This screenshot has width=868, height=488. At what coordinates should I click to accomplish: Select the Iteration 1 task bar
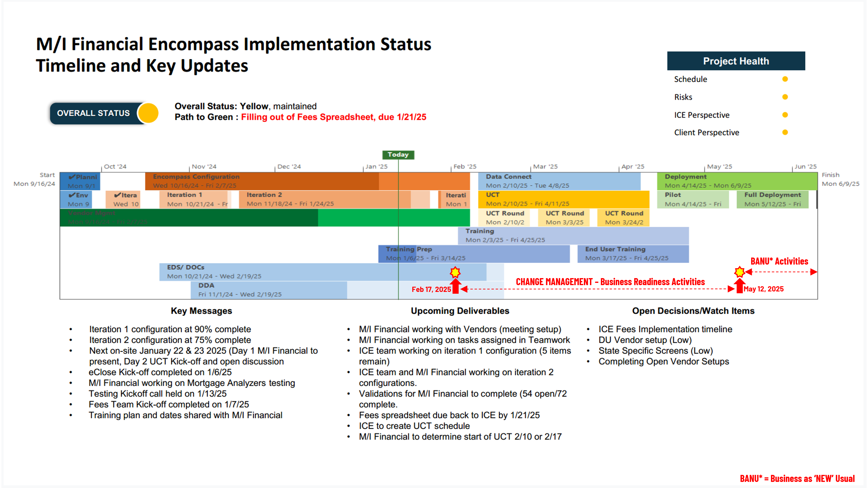point(195,199)
